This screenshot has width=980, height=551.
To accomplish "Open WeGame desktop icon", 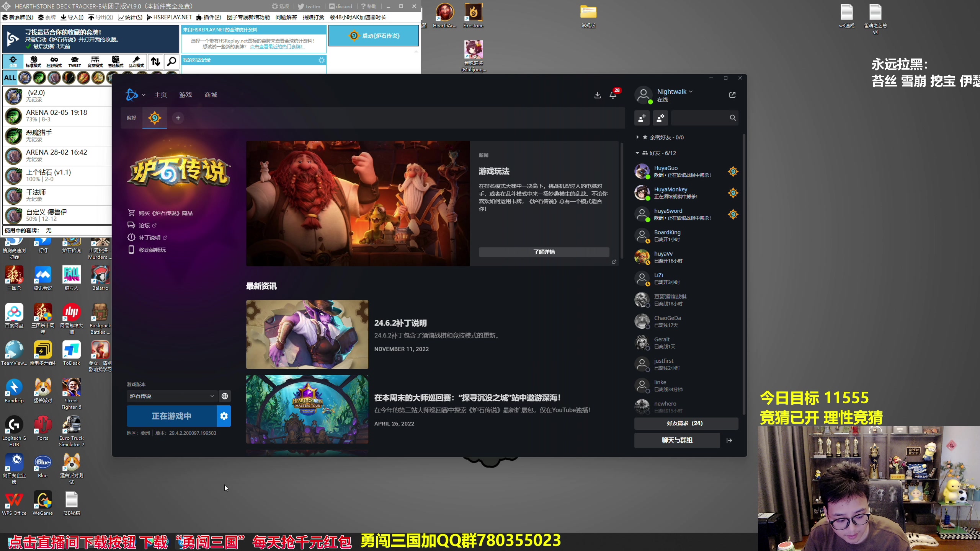I will tap(42, 504).
